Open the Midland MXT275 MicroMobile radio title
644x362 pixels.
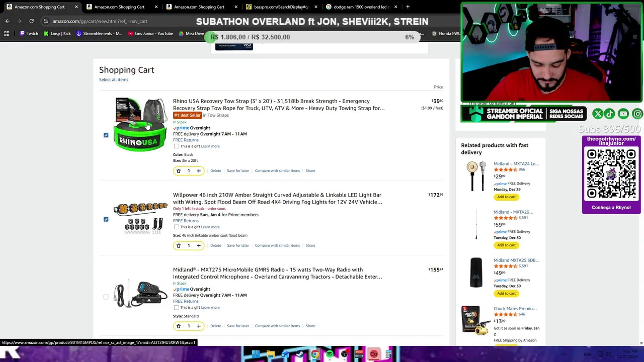pos(278,274)
